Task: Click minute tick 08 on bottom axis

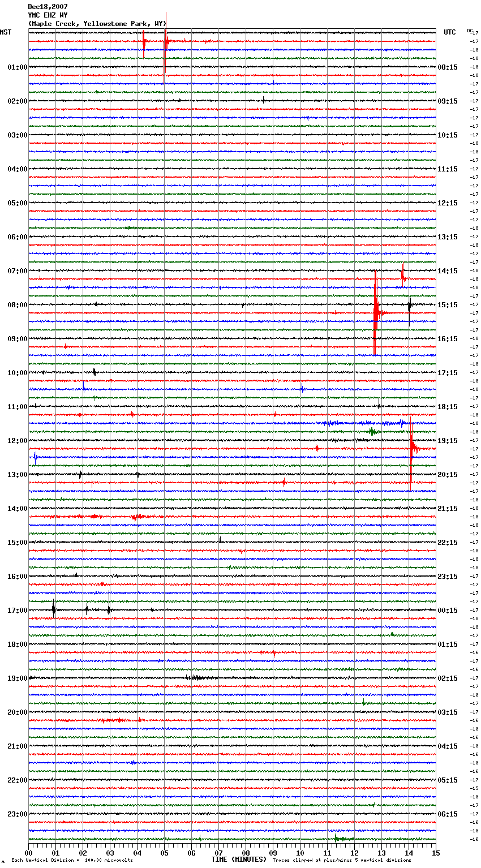Action: coord(246,853)
